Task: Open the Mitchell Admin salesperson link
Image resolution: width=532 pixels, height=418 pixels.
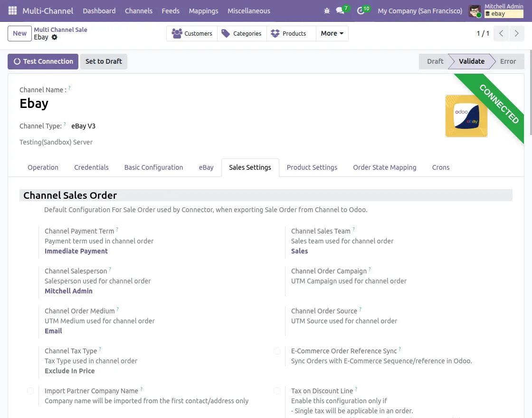Action: click(x=68, y=291)
